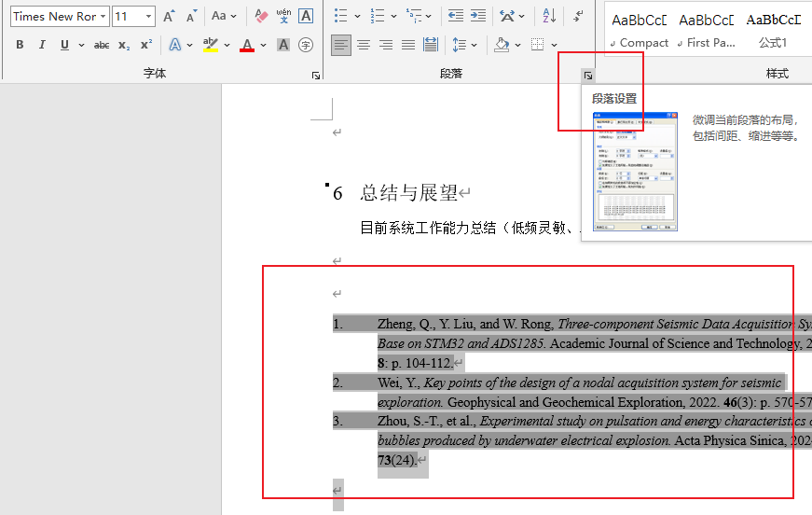Expand borders options arrow
The image size is (812, 515).
[x=554, y=45]
